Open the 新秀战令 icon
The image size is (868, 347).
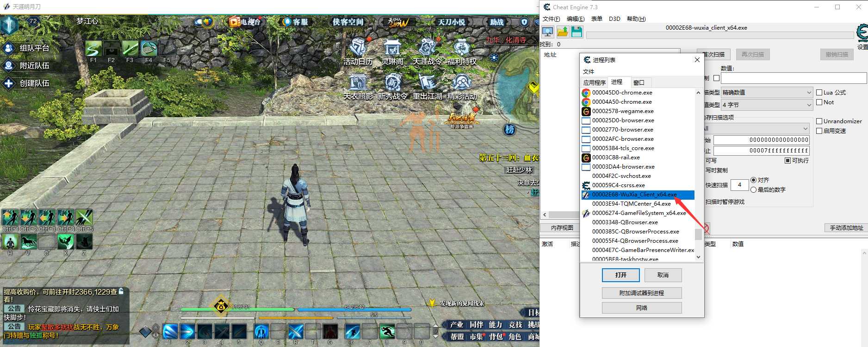coord(392,82)
